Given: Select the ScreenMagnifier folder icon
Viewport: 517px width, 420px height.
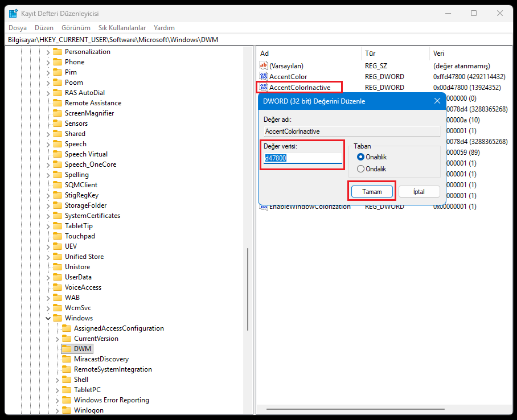Looking at the screenshot, I should coord(58,113).
